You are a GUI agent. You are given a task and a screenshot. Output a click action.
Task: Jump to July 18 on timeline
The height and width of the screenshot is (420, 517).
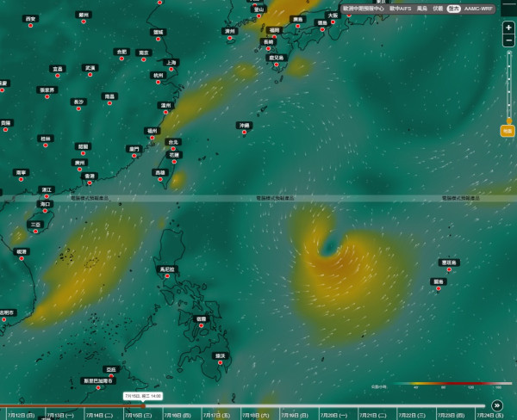coord(256,416)
